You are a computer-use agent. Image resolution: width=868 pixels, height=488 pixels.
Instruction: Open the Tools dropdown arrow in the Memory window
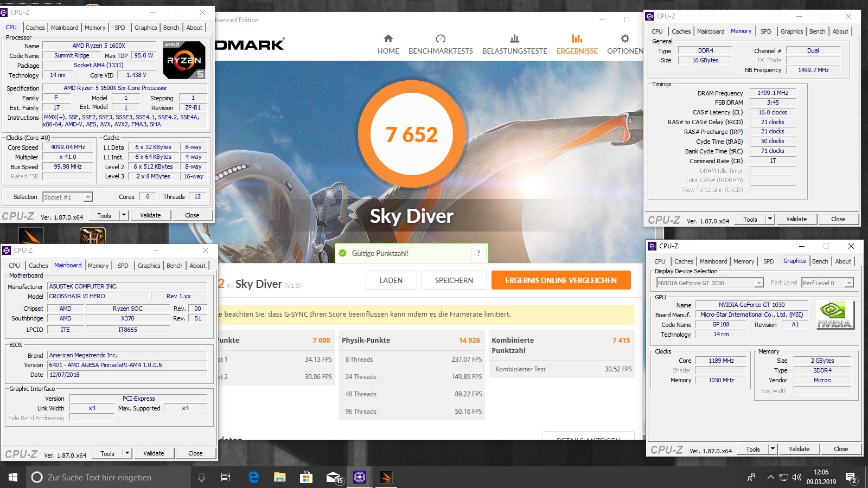[x=770, y=219]
